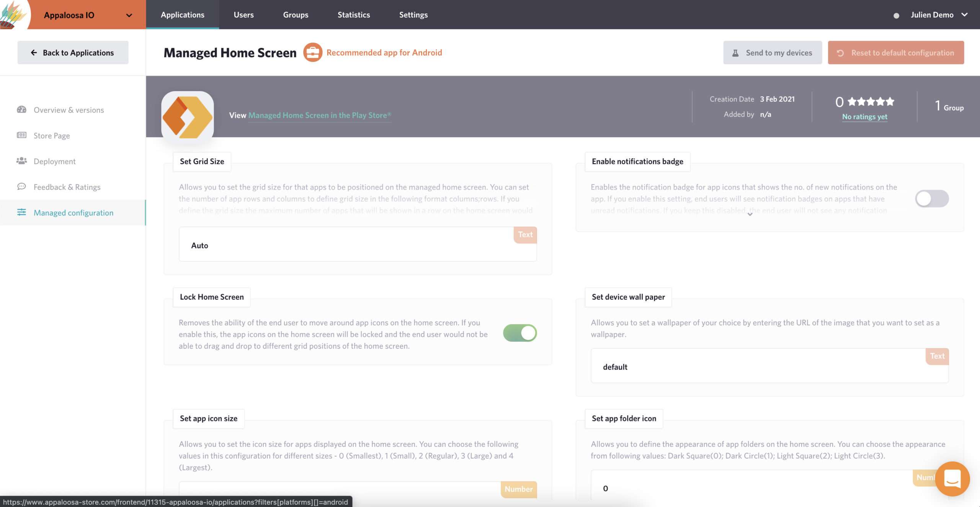
Task: Open the Statistics menu tab
Action: [354, 14]
